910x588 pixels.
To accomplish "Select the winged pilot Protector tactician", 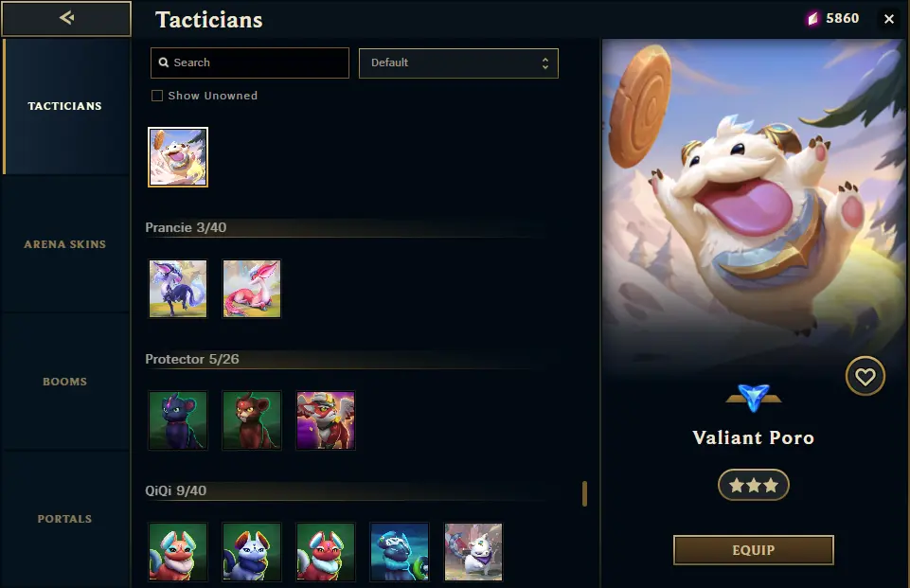I will pyautogui.click(x=326, y=420).
